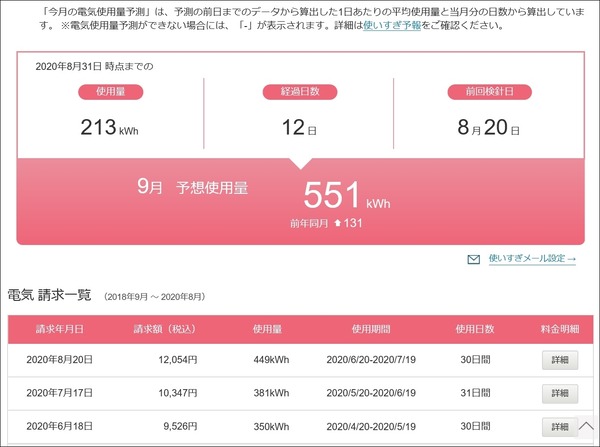The width and height of the screenshot is (600, 447).
Task: Select the 9,526円 amount cell
Action: click(x=181, y=426)
